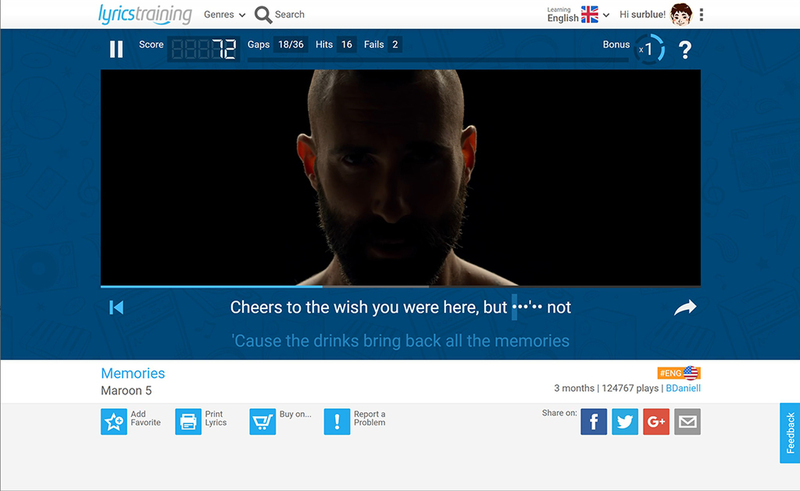Viewport: 800px width, 491px height.
Task: Click the Maroon 5 video player
Action: [401, 178]
